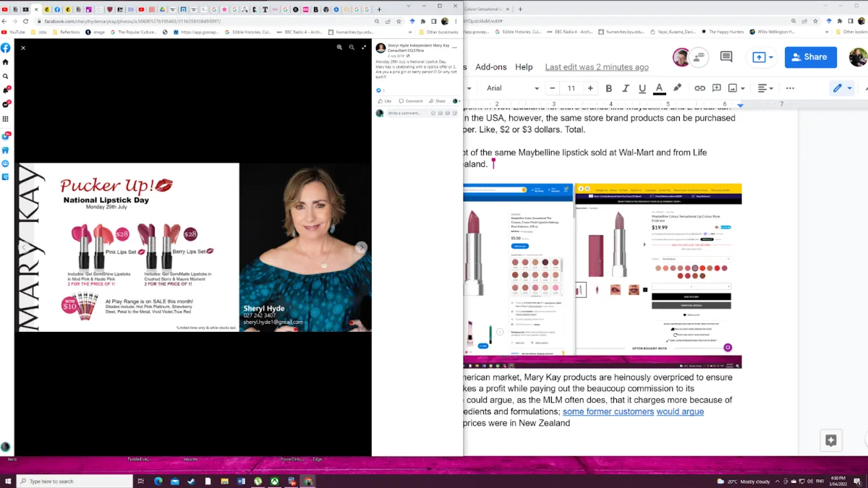Zoom in on the Facebook photo
The height and width of the screenshot is (488, 868).
(339, 47)
